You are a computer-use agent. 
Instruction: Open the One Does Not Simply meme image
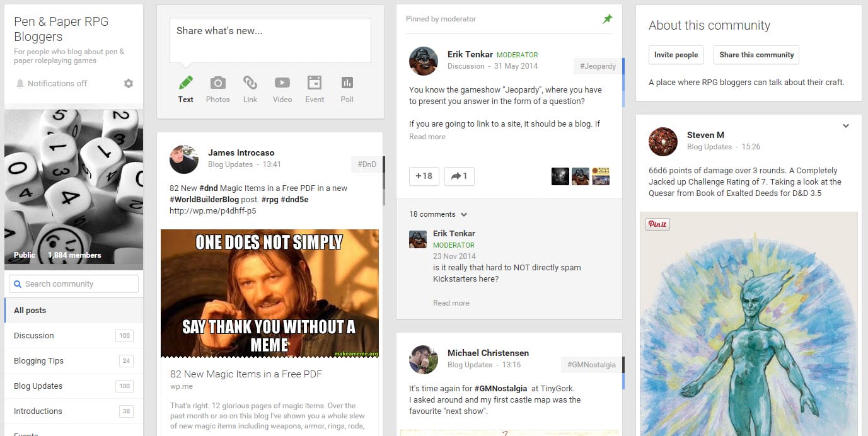click(270, 294)
